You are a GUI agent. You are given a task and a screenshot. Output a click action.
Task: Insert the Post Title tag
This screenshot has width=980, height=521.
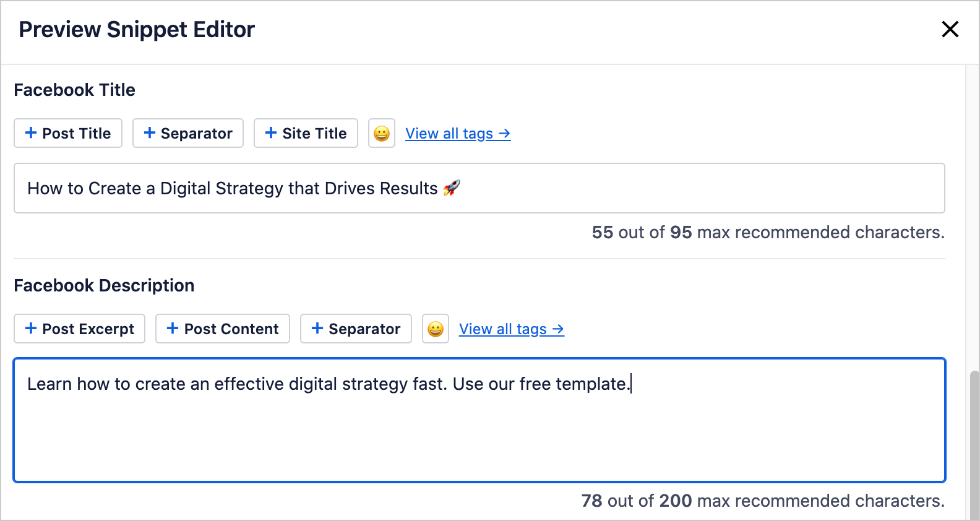tap(68, 133)
